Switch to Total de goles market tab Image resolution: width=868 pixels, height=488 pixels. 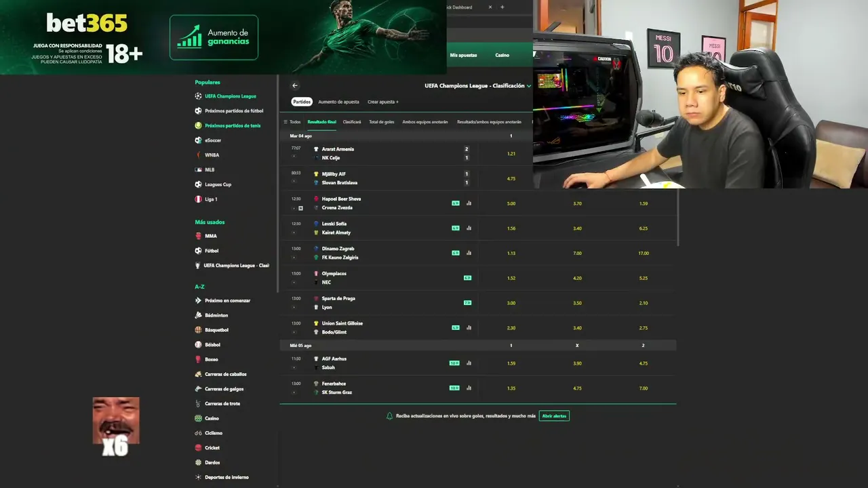(x=382, y=122)
